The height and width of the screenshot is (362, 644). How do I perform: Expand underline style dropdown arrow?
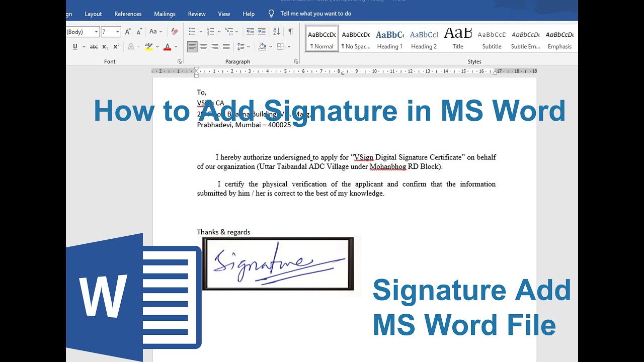83,47
